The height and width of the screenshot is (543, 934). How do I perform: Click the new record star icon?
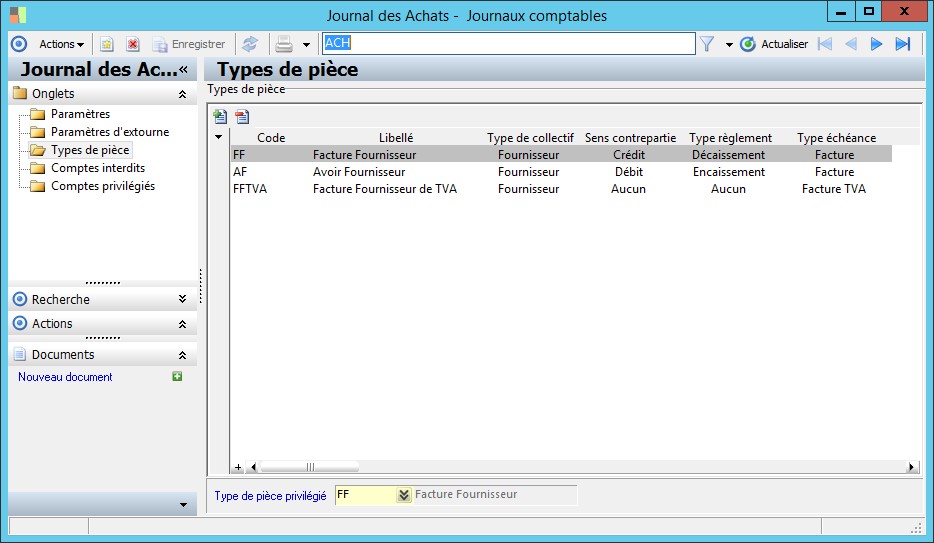(x=107, y=44)
